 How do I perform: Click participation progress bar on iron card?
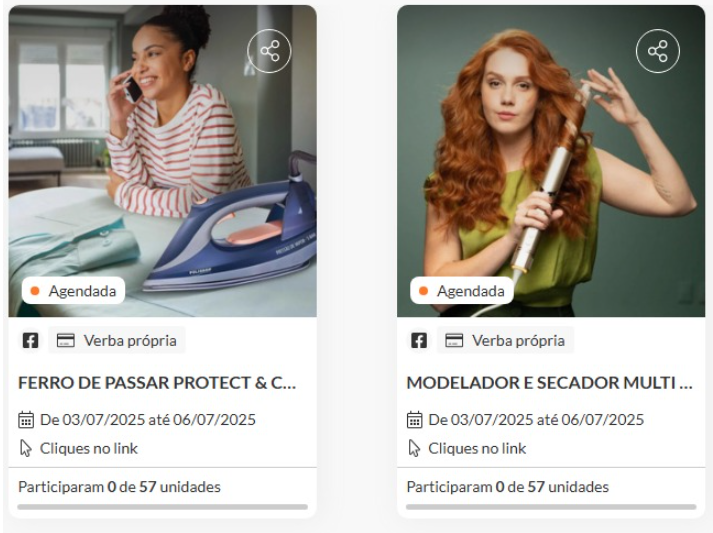tap(162, 507)
